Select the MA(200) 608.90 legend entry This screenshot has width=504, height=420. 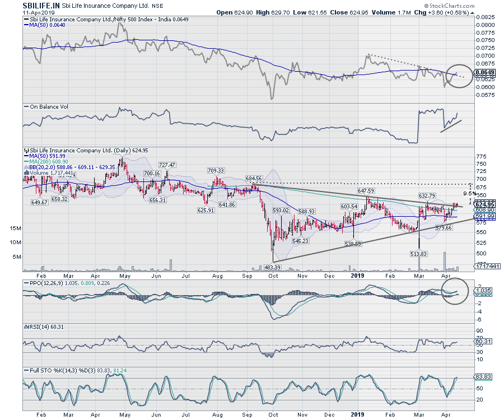coord(46,162)
